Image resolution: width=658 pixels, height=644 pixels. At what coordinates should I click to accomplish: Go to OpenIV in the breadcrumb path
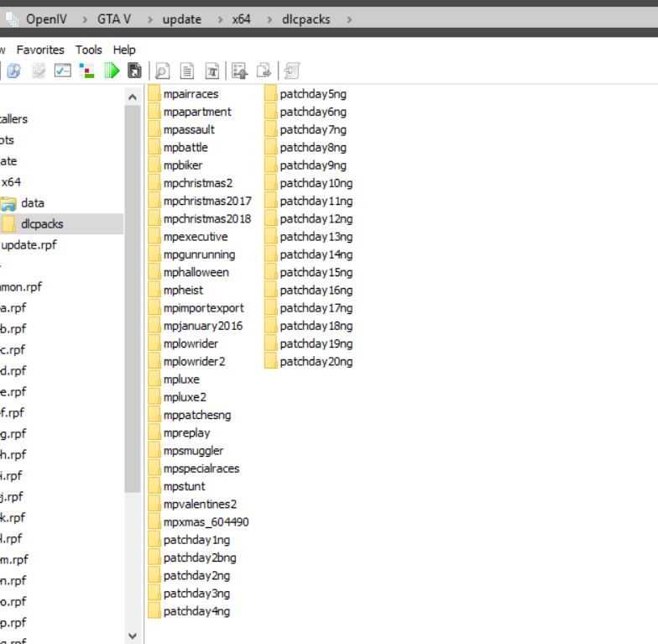(x=46, y=19)
